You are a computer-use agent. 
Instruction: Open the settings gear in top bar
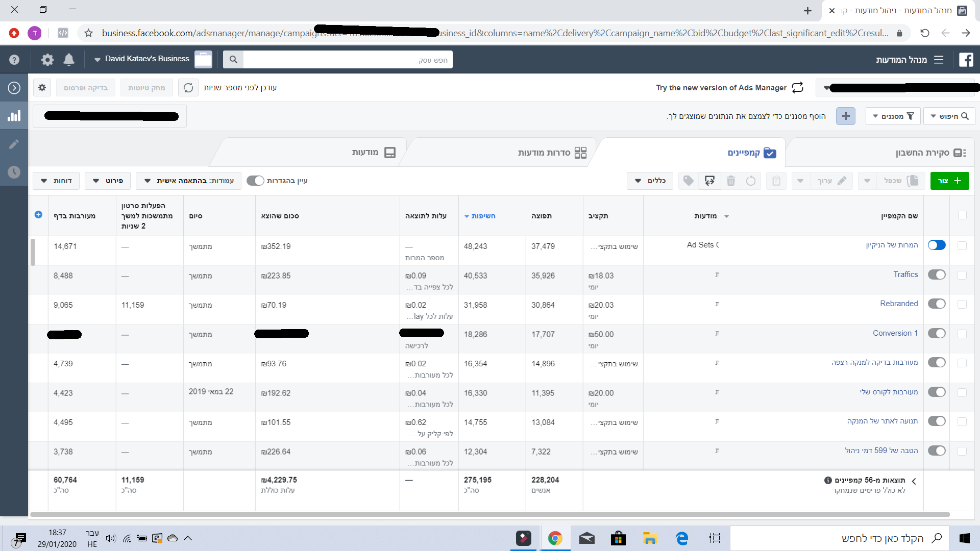47,60
